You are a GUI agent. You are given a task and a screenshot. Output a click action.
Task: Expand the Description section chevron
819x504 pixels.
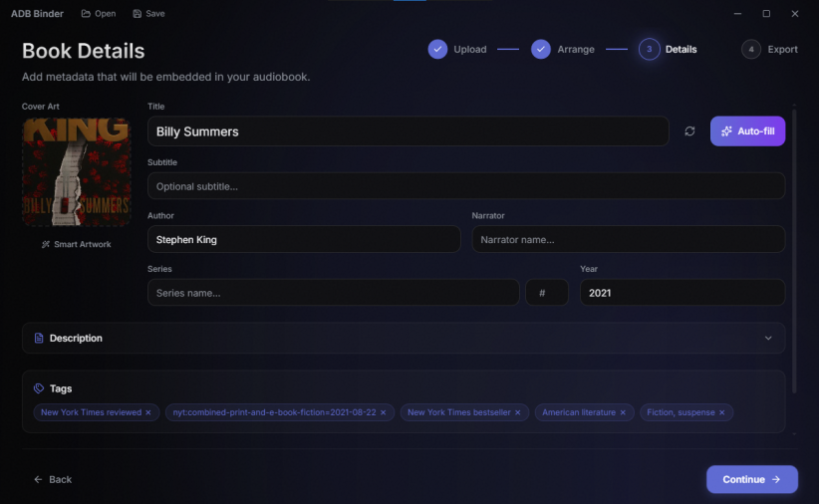pyautogui.click(x=768, y=339)
